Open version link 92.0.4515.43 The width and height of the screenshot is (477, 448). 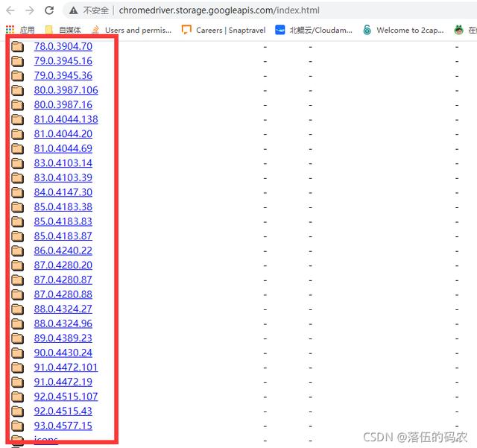coord(63,411)
